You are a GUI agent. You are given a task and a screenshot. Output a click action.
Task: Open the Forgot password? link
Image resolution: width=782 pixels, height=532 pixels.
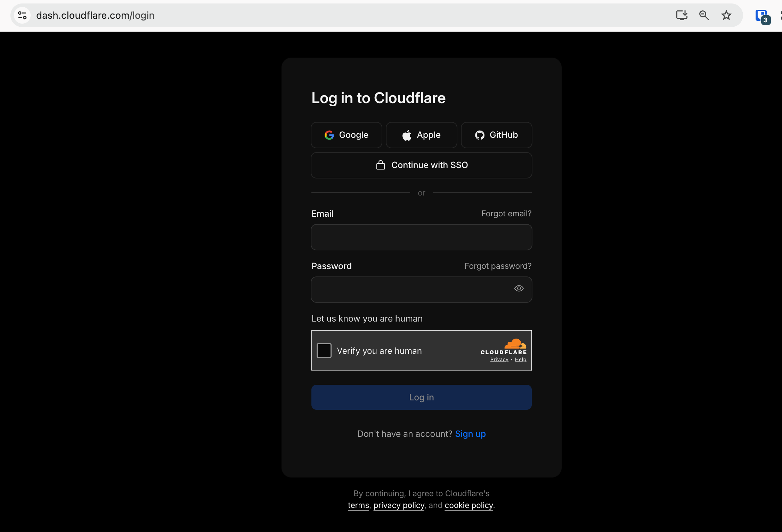[x=498, y=266]
